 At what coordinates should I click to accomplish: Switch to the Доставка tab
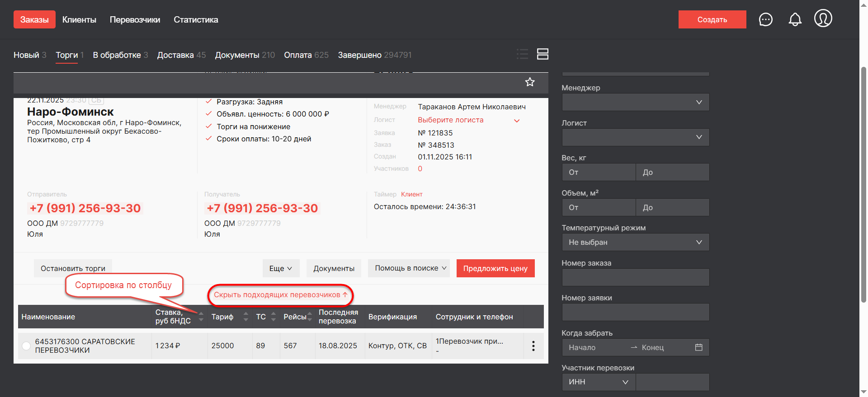pos(181,55)
